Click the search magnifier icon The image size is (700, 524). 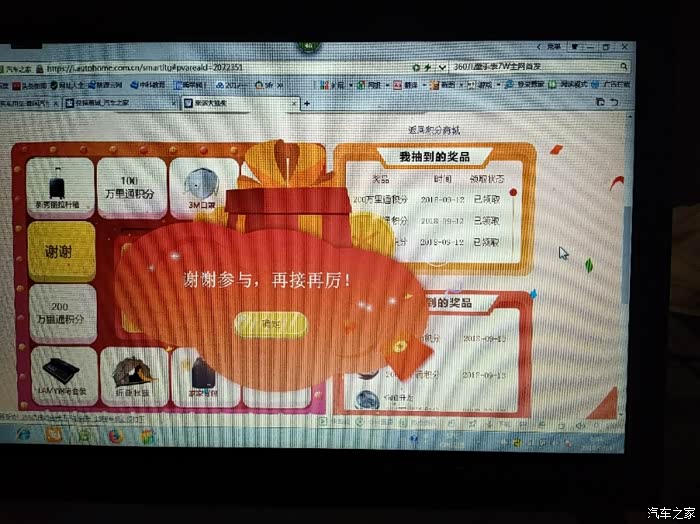point(624,66)
